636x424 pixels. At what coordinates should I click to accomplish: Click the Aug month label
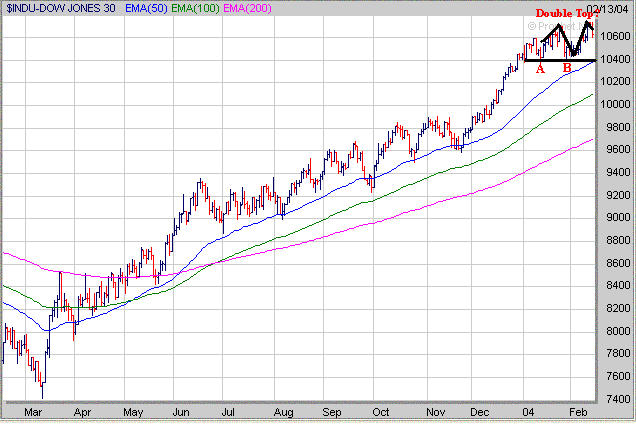pyautogui.click(x=284, y=413)
